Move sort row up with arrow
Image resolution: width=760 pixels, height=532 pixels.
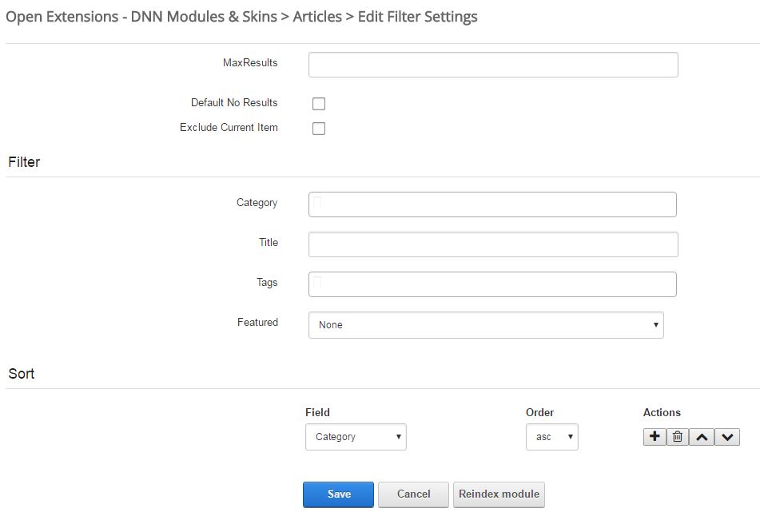pos(702,437)
